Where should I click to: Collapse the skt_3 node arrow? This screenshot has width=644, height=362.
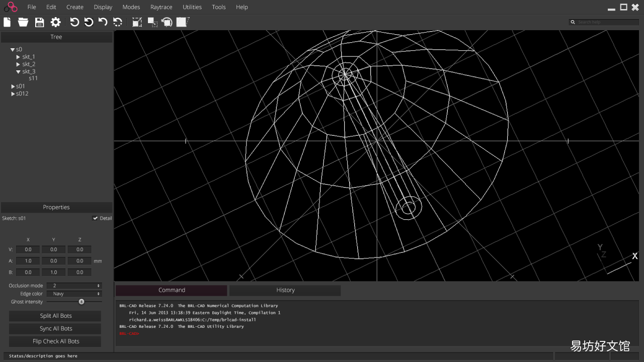tap(18, 72)
